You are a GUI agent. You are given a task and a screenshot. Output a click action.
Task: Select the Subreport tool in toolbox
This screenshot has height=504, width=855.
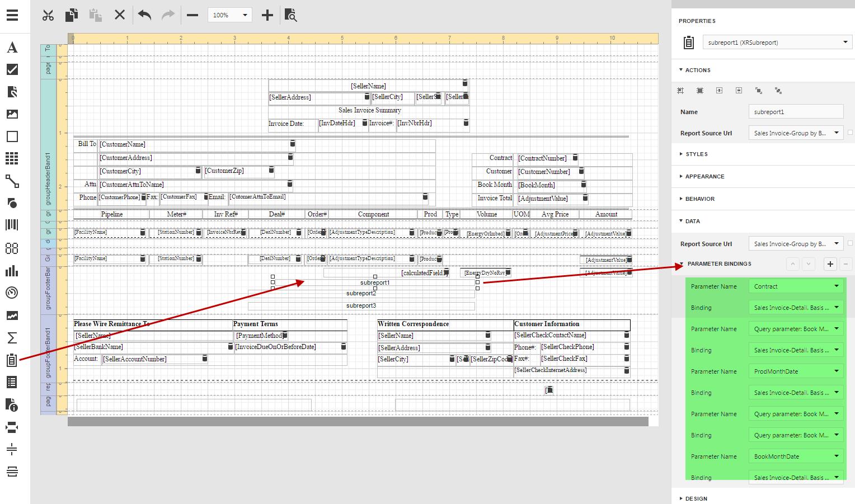(x=12, y=360)
